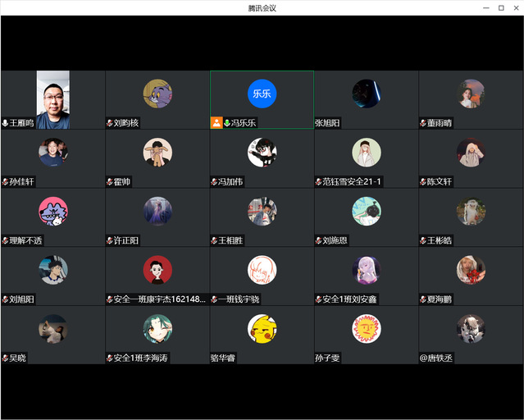Click muted microphone icon of 范钰雪安全21-1
Viewport: 524px width, 420px height.
coord(319,182)
